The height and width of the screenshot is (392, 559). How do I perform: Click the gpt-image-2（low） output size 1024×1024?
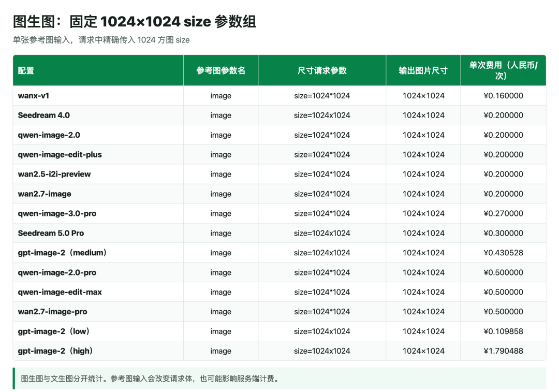click(x=423, y=331)
